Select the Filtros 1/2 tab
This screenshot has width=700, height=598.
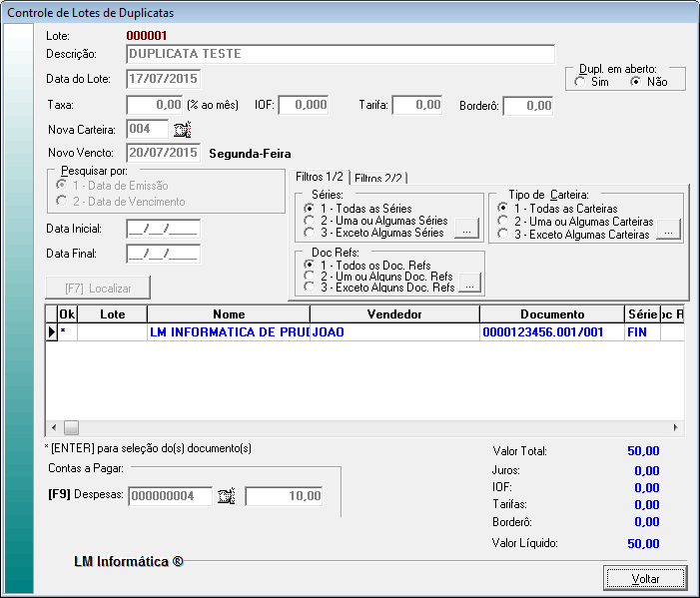[x=318, y=177]
